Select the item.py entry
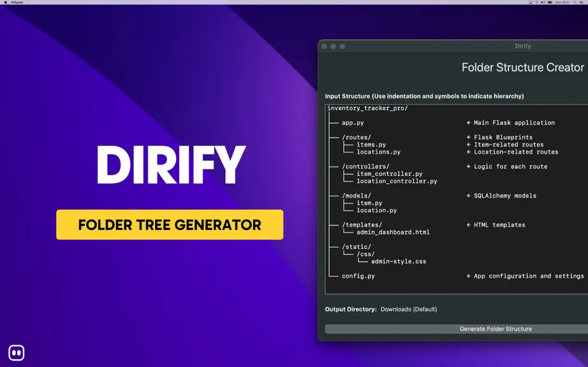Screen dimensions: 588x367 (369, 203)
